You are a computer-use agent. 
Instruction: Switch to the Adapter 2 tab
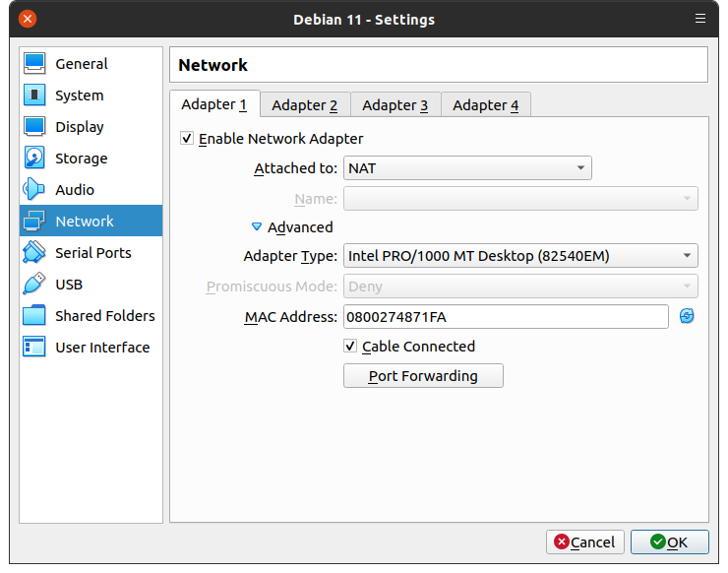pyautogui.click(x=305, y=105)
